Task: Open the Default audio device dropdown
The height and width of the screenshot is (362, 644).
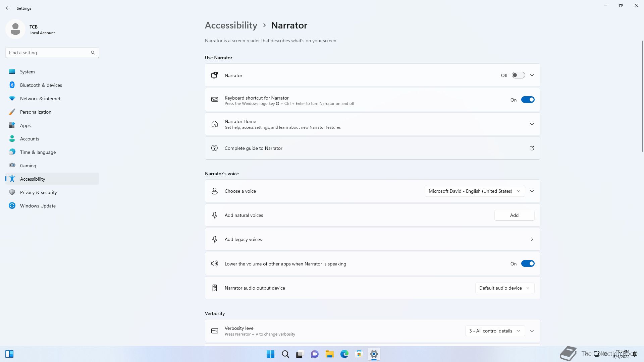Action: 505,288
